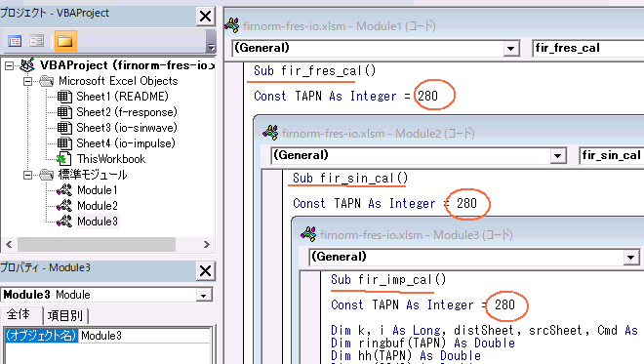644x364 pixels.
Task: Click Module1 code window title icon
Action: [x=232, y=26]
